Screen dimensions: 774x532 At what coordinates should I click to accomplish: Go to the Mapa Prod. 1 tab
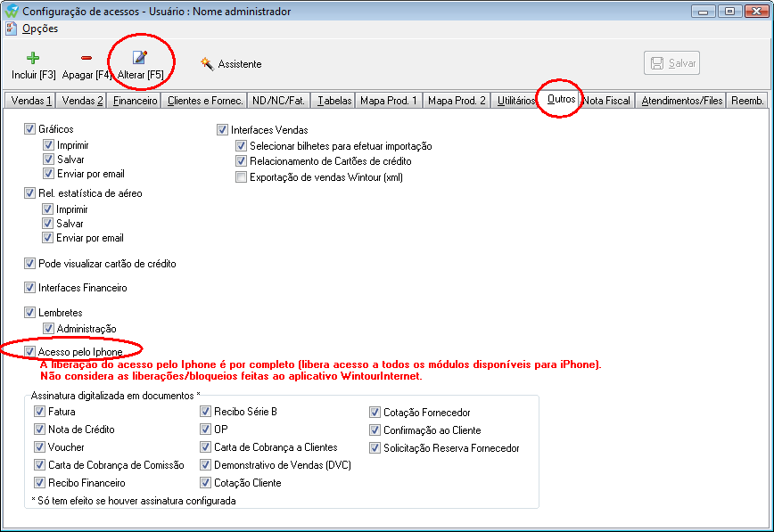(389, 101)
